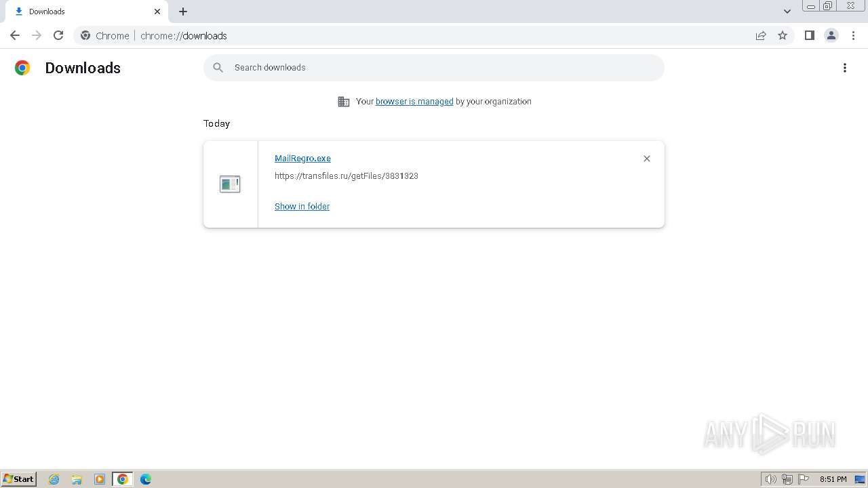This screenshot has height=488, width=868.
Task: Open a new tab with the plus button
Action: tap(183, 12)
